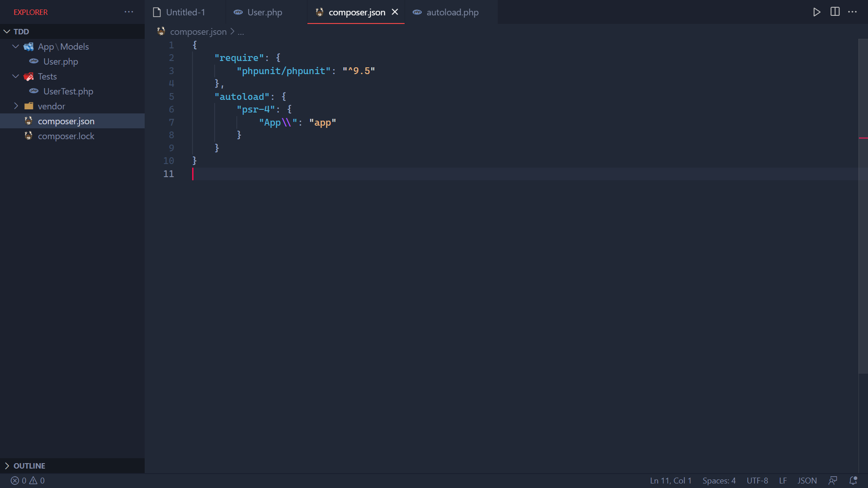Viewport: 868px width, 488px height.
Task: Click "phpunit/phpunit" key on line 3
Action: pos(283,71)
